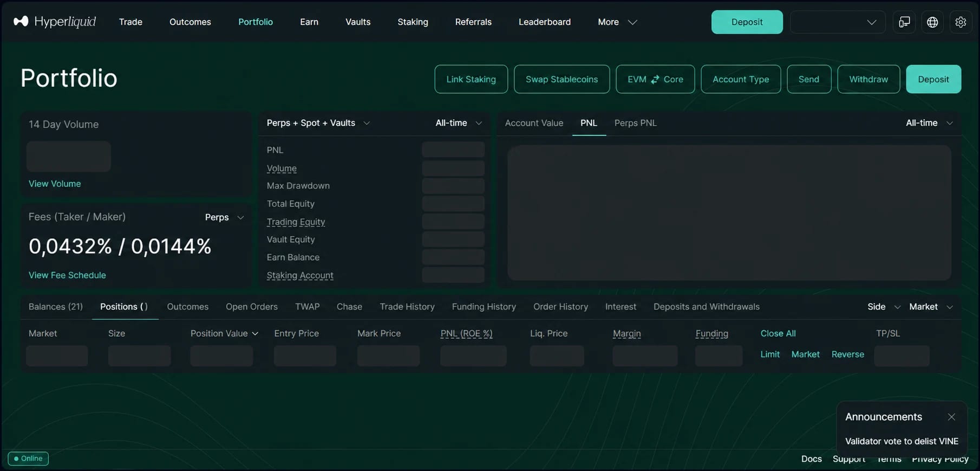Open the Order History tab

click(560, 307)
